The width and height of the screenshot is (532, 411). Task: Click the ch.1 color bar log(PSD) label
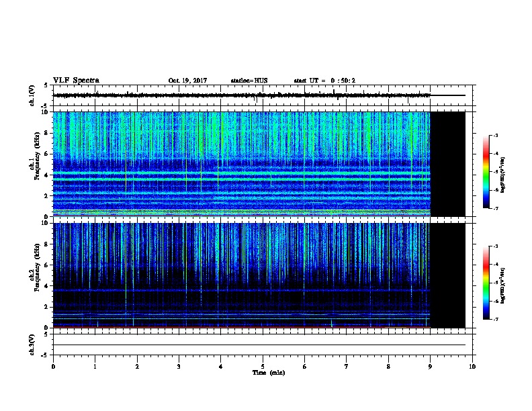[502, 175]
